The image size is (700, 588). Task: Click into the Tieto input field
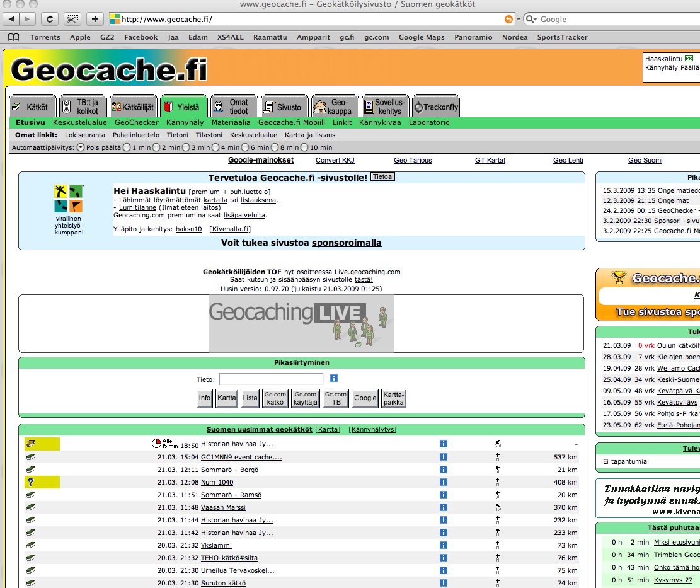(x=272, y=379)
